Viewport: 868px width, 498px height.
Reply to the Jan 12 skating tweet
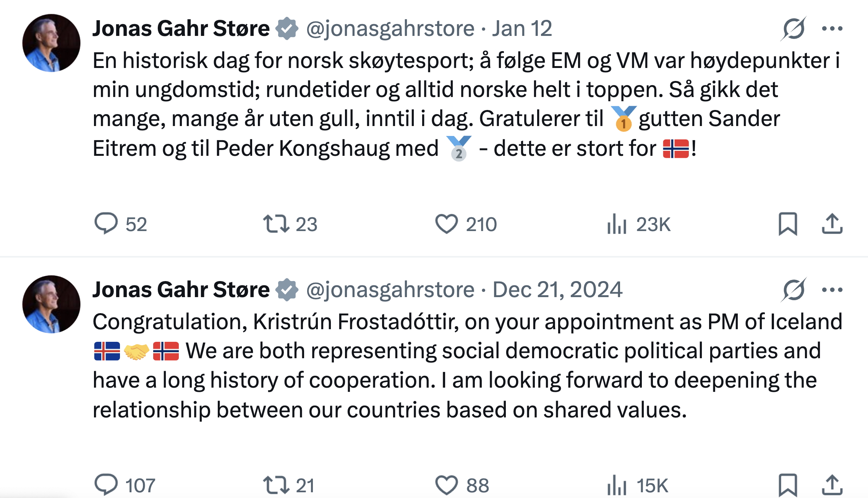[x=106, y=223]
